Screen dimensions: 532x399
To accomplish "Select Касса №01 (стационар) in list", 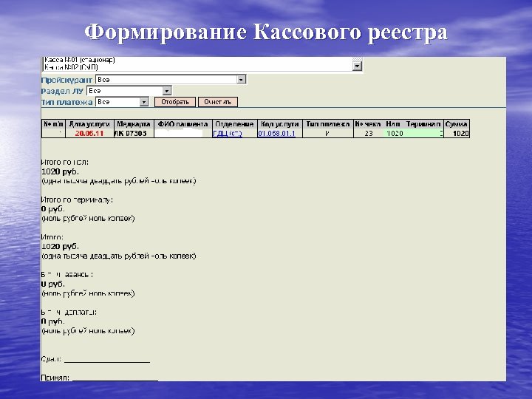I will (80, 60).
